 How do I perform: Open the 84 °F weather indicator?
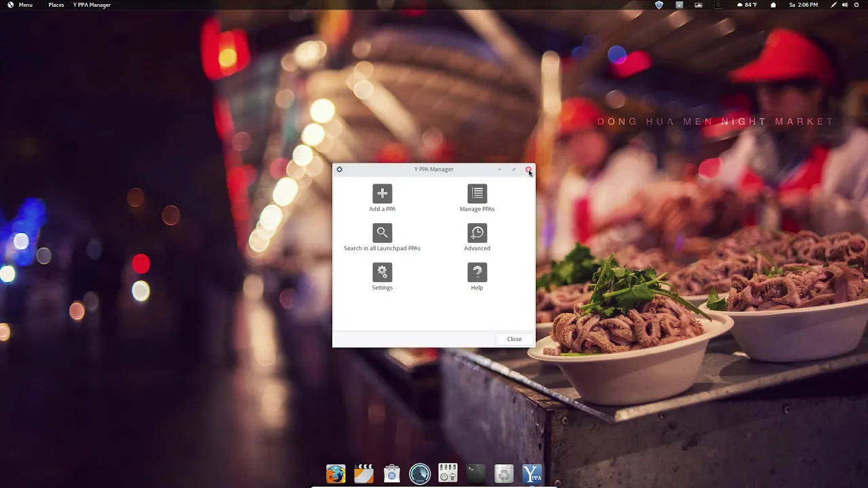tap(747, 5)
